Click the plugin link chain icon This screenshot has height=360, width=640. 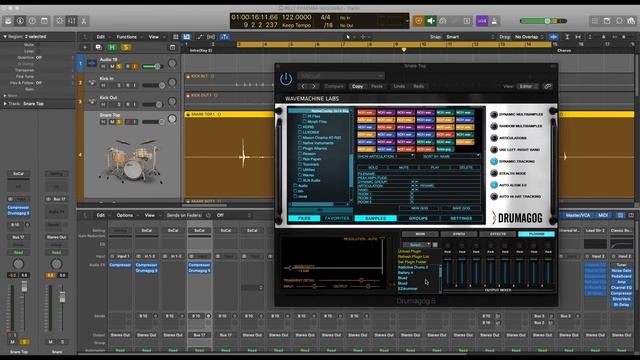tap(548, 86)
